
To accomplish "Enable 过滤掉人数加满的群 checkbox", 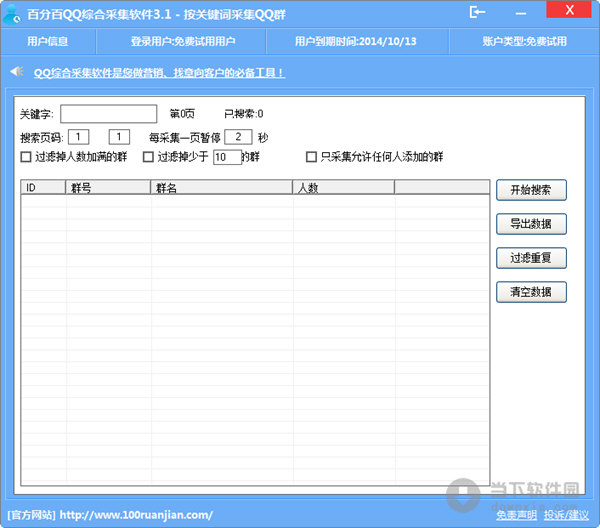I will (26, 157).
